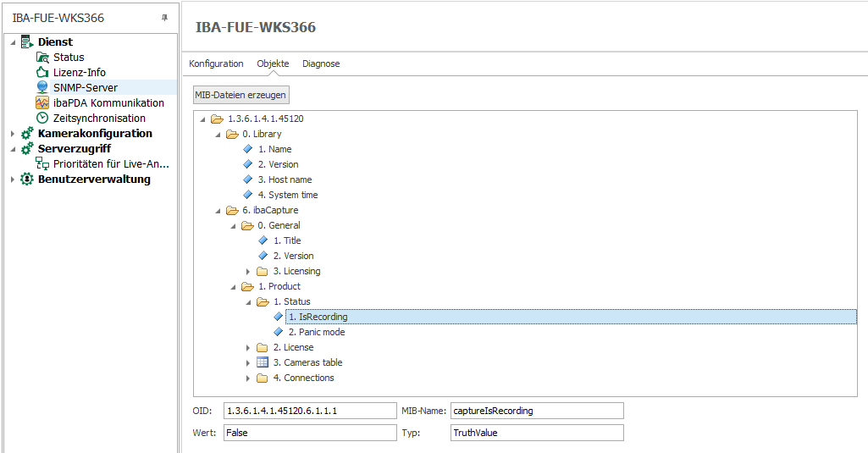Expand the 3. Licensing folder

(x=248, y=271)
